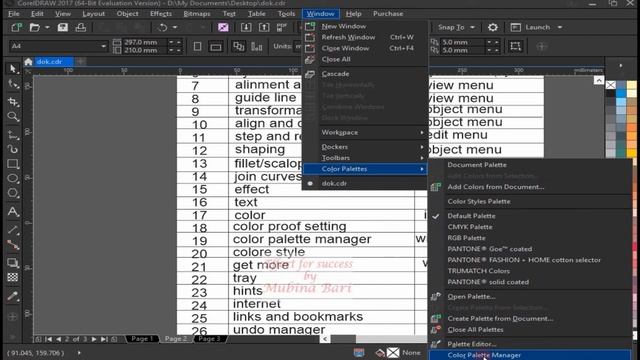This screenshot has height=360, width=640.
Task: Click the Publish to PDF icon
Action: coord(282,27)
